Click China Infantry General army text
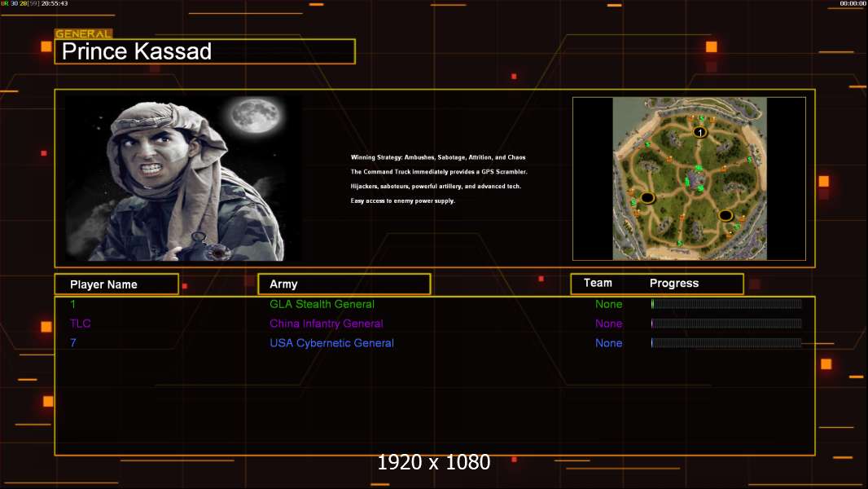Screen dimensions: 868x489 point(326,324)
